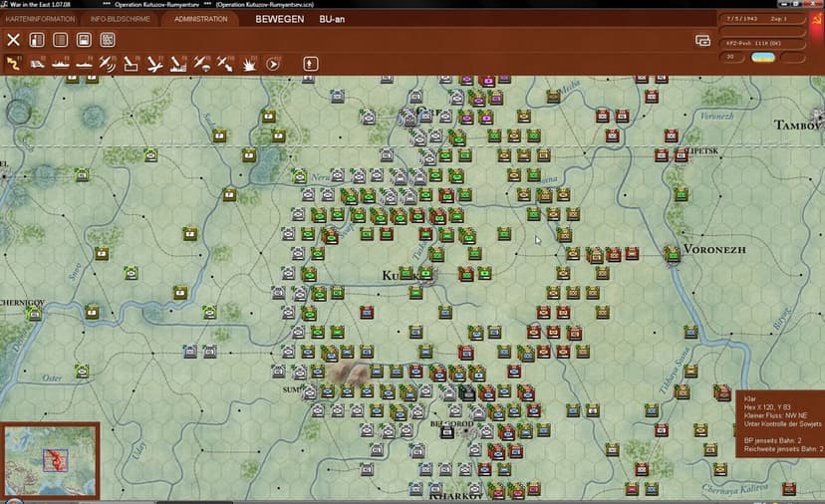Select the F4 amphibious transport icon
825x504 pixels.
click(x=84, y=64)
